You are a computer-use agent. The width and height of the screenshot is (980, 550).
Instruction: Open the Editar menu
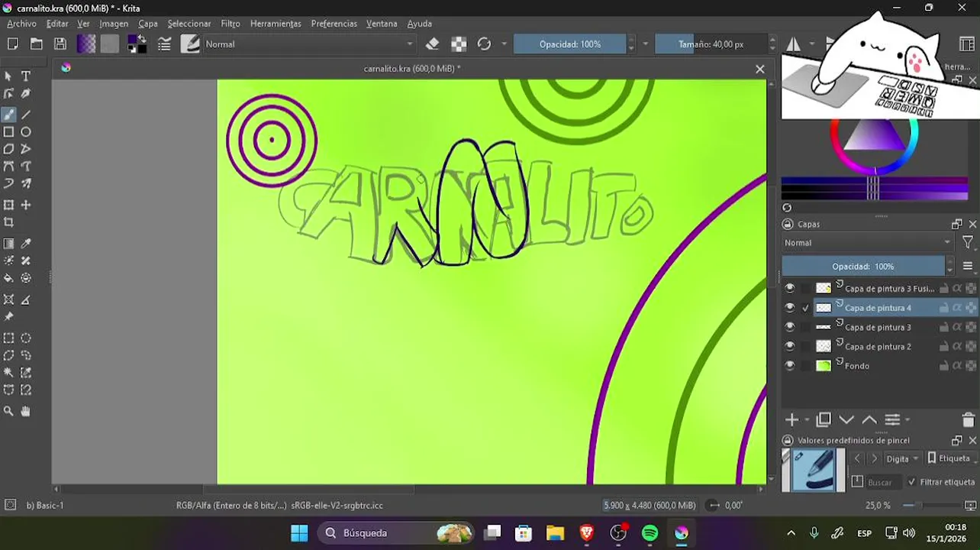coord(57,24)
